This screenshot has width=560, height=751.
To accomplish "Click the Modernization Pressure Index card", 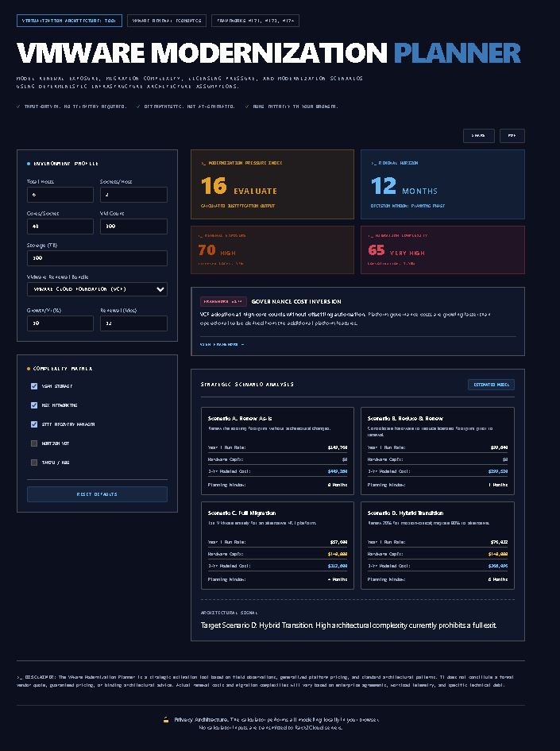I will tap(272, 184).
